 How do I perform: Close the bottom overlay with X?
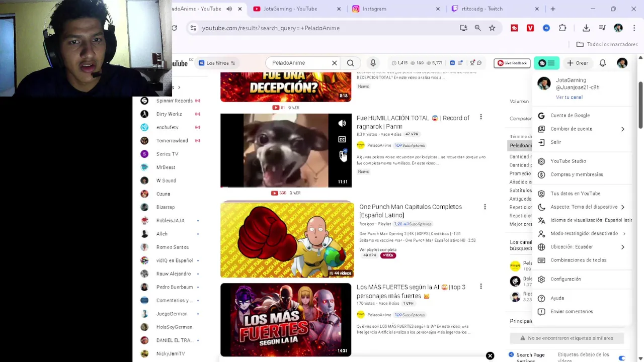[490, 356]
